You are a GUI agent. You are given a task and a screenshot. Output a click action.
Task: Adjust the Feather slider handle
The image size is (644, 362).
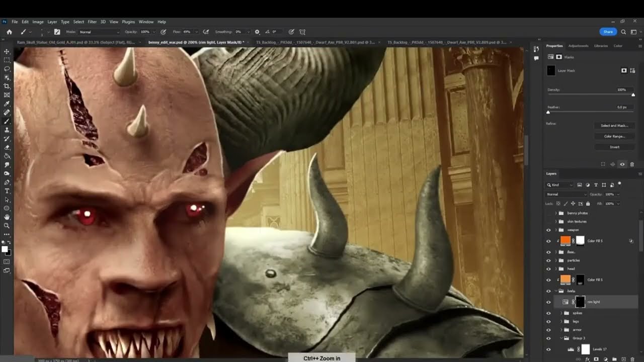(x=548, y=112)
